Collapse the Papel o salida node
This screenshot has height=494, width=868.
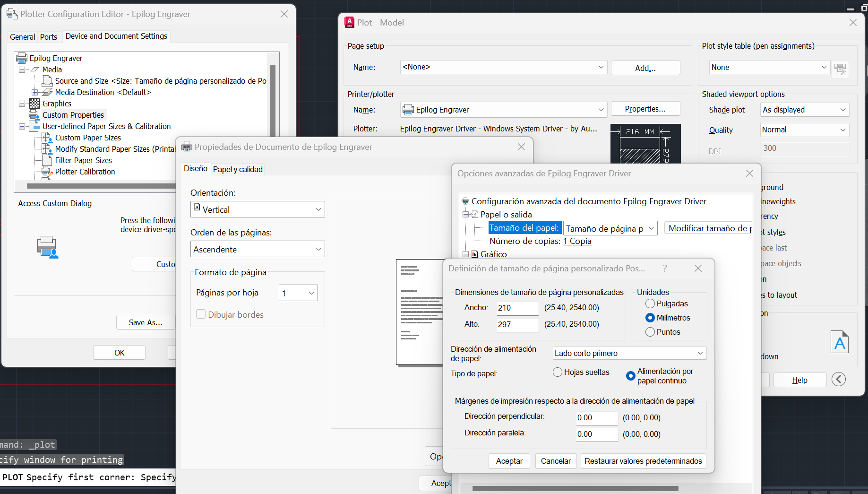tap(465, 215)
